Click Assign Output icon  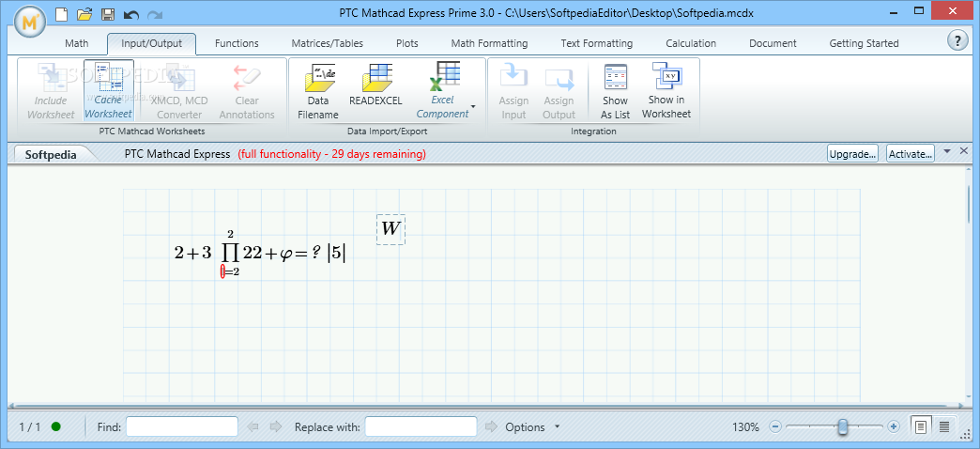point(559,91)
